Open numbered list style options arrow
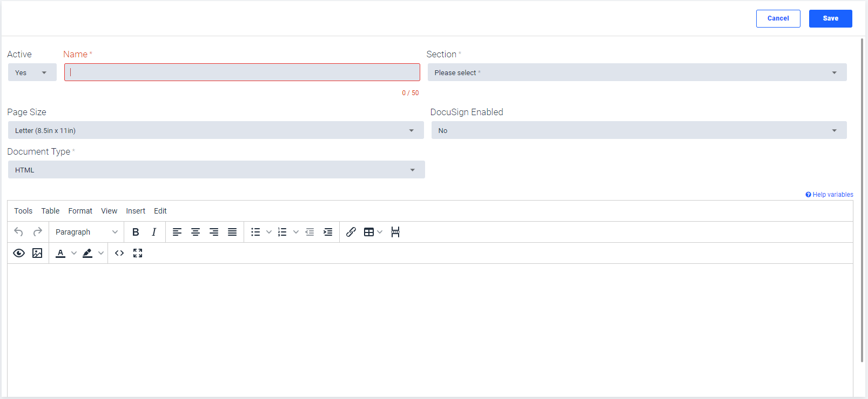Image resolution: width=868 pixels, height=399 pixels. coord(296,232)
